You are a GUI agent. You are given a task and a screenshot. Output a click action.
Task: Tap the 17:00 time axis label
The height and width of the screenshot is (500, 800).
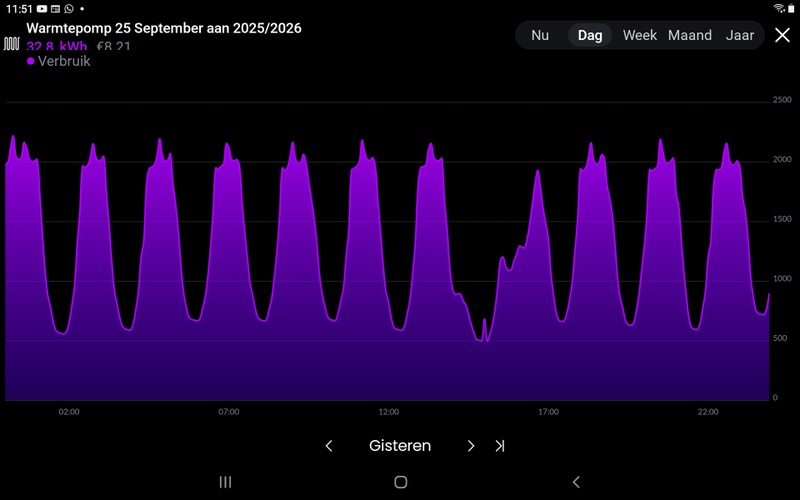point(548,412)
